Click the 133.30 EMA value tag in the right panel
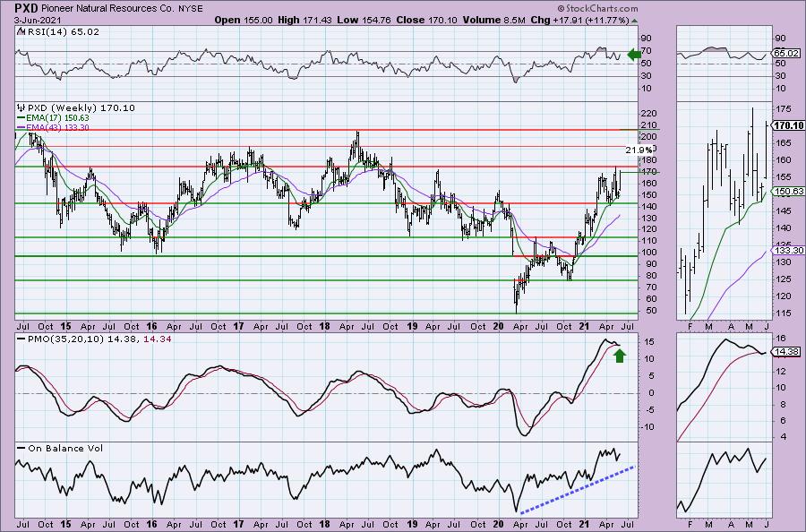 click(x=788, y=250)
